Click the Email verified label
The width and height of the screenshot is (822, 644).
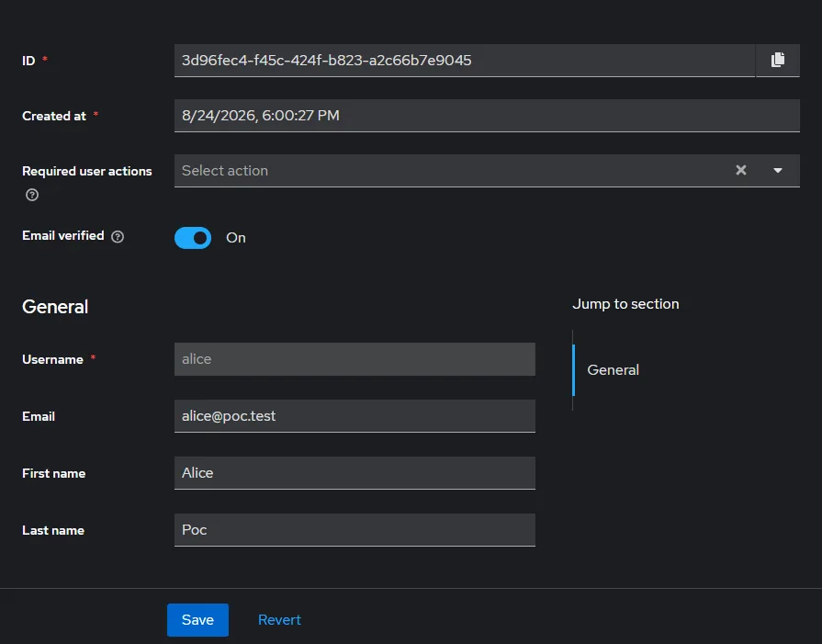62,236
